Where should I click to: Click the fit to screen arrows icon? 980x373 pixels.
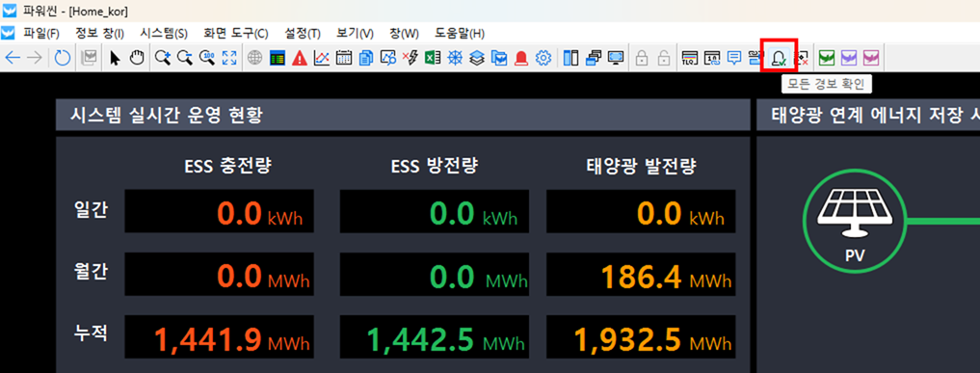click(229, 58)
